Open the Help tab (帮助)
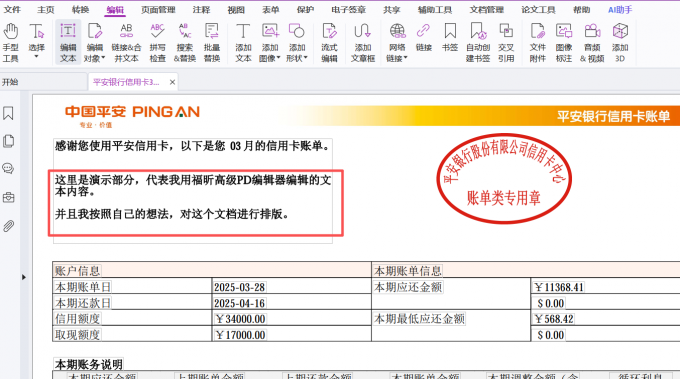 (582, 10)
